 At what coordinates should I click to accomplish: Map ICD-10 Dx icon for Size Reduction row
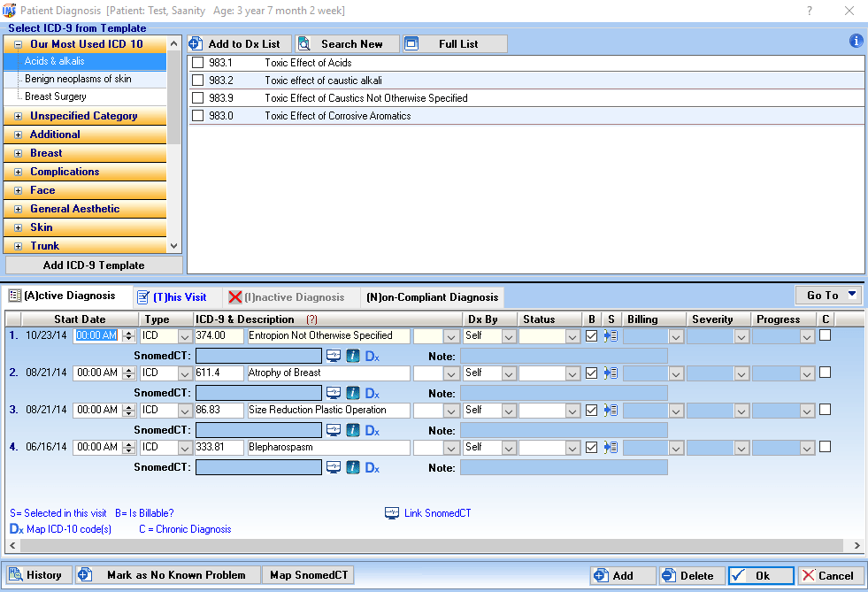(372, 430)
